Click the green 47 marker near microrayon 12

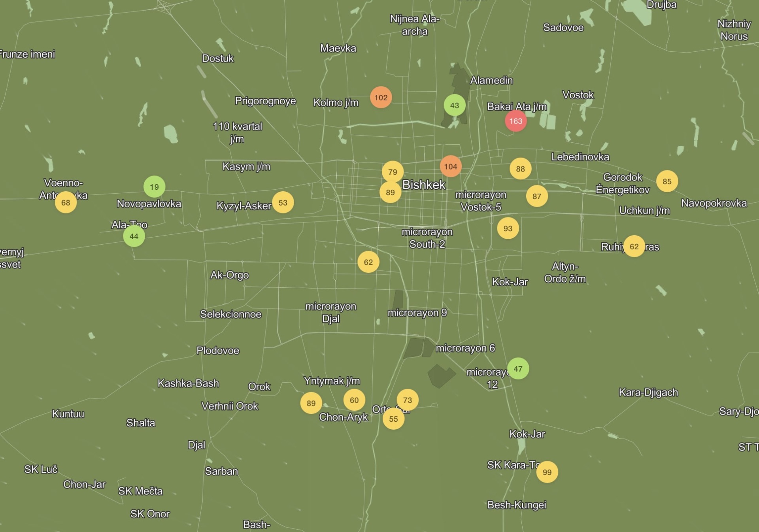click(x=518, y=368)
